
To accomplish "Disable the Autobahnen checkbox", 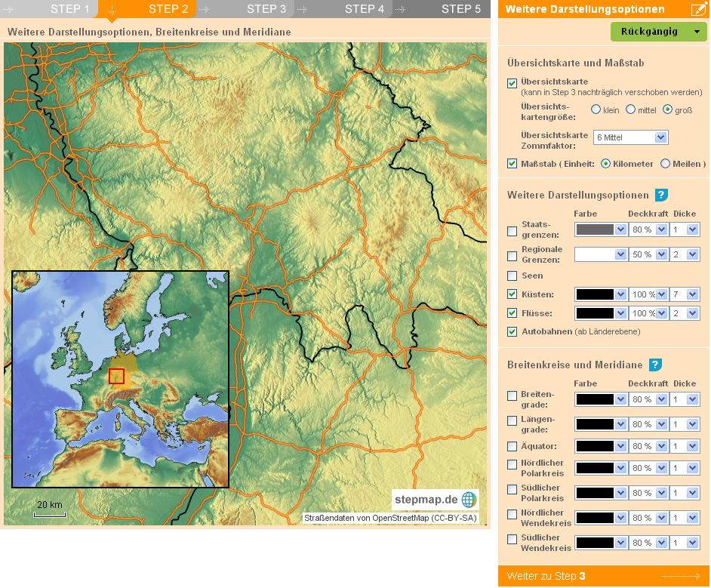I will [x=512, y=331].
